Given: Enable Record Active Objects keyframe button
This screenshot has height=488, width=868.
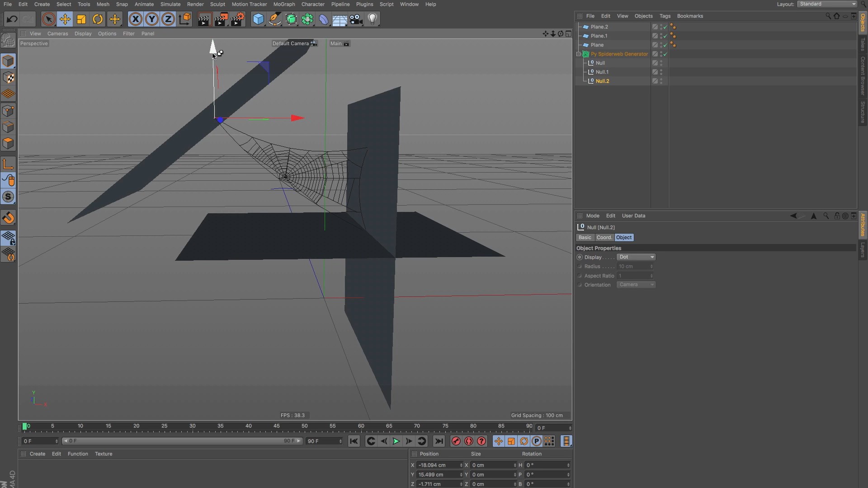Looking at the screenshot, I should (x=456, y=441).
